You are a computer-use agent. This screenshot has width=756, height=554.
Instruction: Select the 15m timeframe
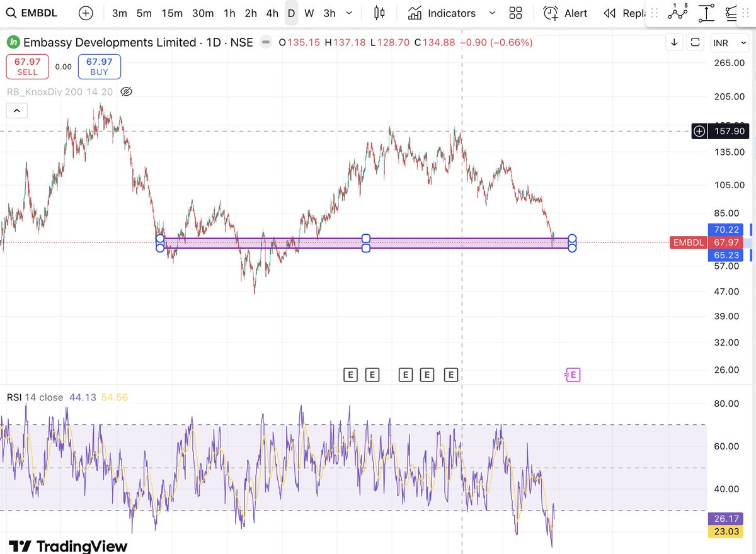(x=172, y=13)
